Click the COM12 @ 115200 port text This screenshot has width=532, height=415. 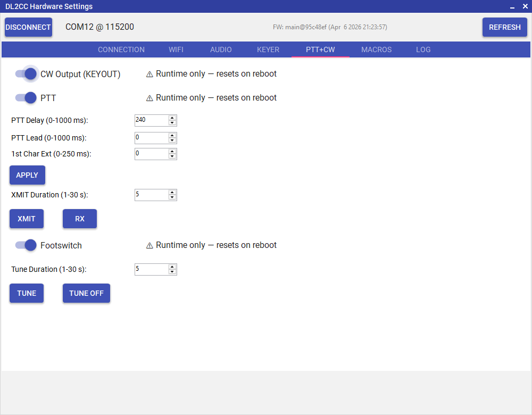[x=100, y=27]
